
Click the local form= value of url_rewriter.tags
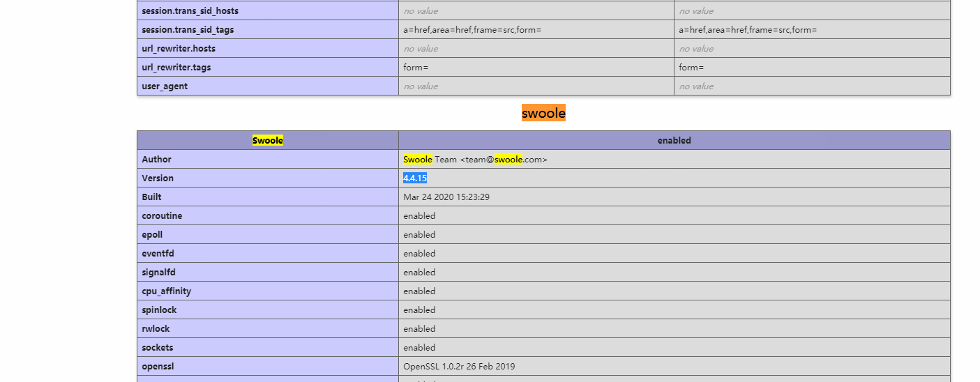tap(416, 67)
